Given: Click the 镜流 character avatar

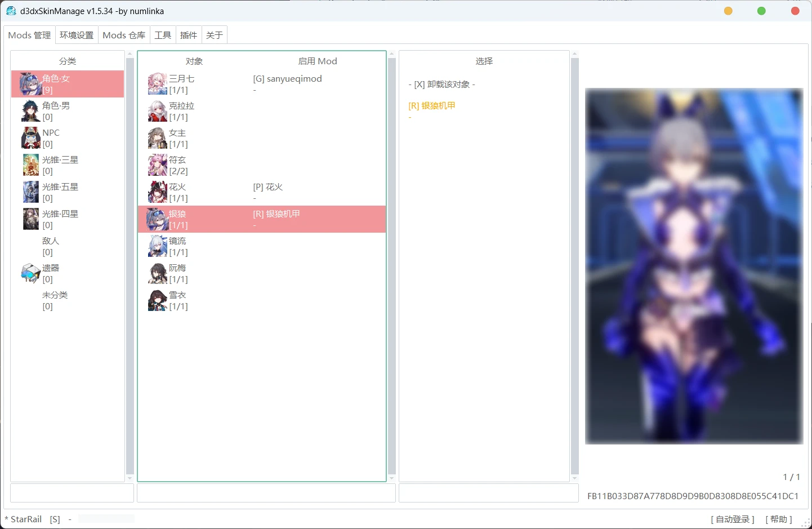Looking at the screenshot, I should point(157,246).
